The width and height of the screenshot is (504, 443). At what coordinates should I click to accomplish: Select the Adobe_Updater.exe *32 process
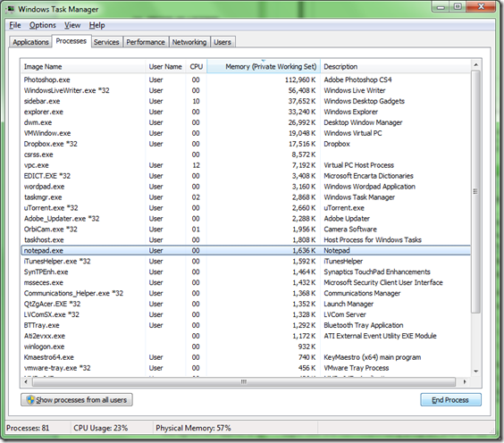(x=246, y=219)
